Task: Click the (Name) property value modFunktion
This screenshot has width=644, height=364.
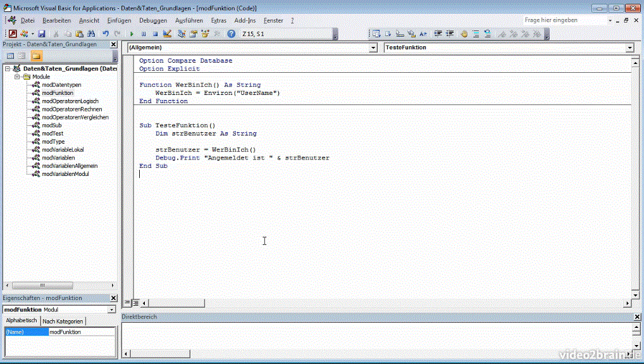Action: [82, 332]
